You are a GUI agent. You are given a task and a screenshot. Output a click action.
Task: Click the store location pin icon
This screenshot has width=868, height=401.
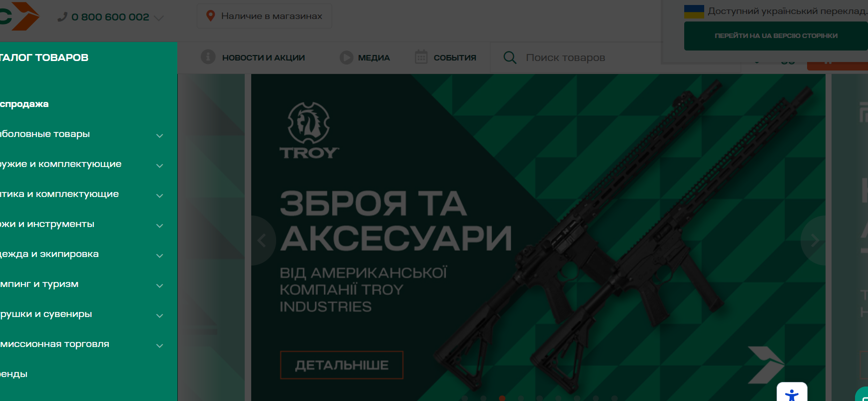coord(211,16)
